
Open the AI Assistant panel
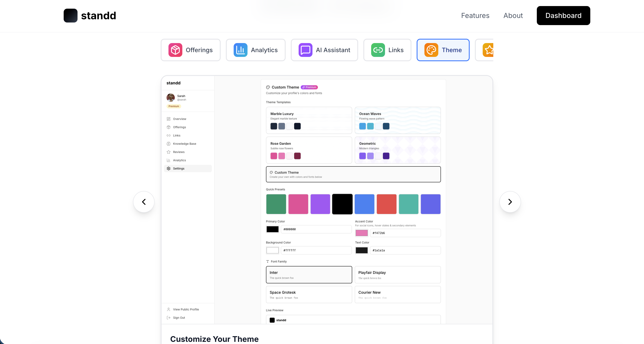tap(324, 50)
